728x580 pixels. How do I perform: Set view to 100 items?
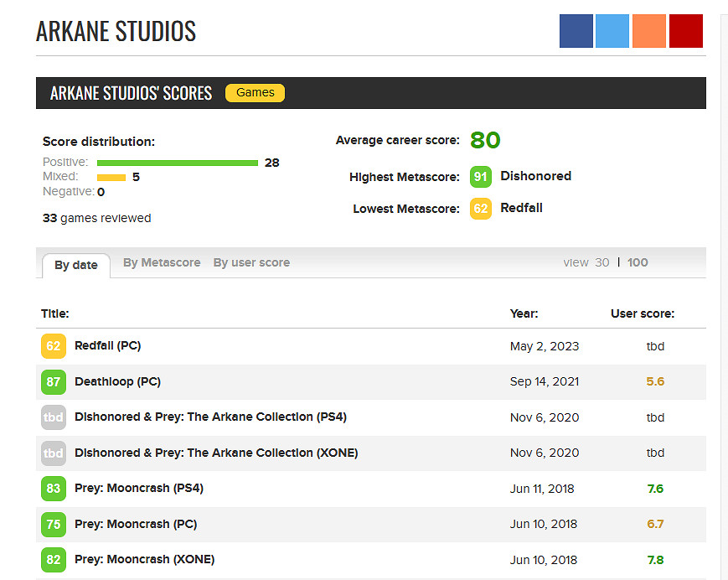(638, 262)
